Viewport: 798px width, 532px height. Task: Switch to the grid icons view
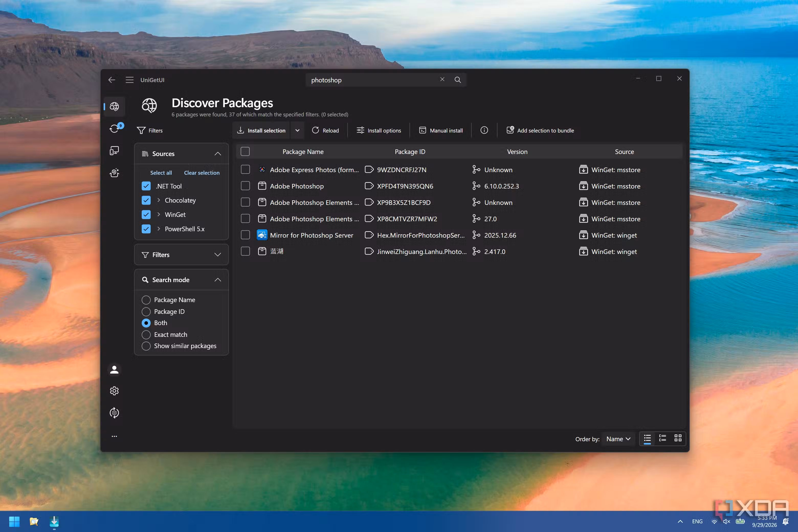(x=678, y=438)
